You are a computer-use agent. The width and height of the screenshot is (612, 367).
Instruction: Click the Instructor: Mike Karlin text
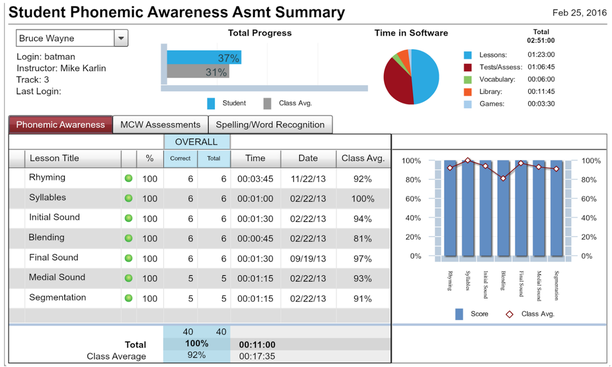coord(61,68)
